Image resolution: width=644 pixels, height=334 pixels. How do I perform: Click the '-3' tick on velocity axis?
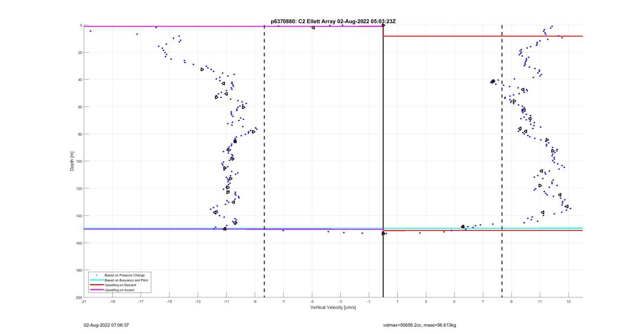click(340, 302)
